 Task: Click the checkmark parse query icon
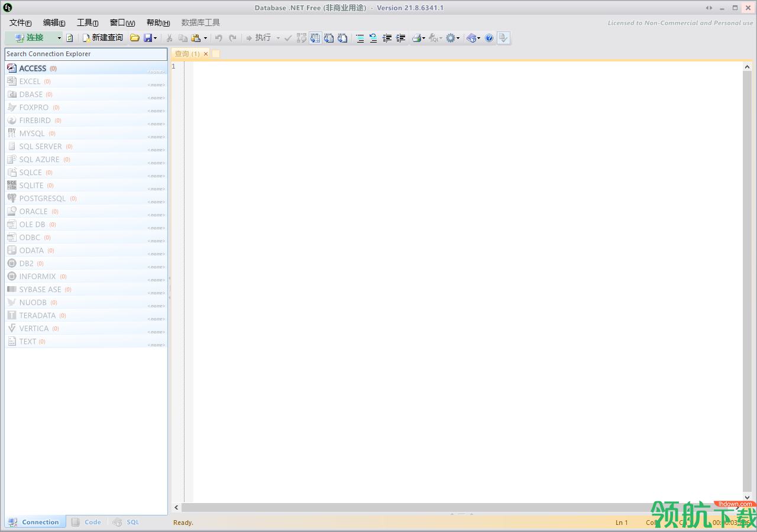[x=288, y=38]
